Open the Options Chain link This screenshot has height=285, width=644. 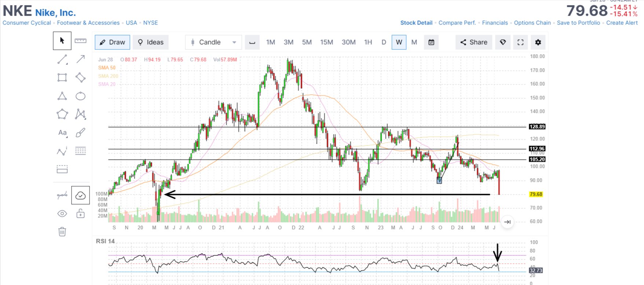(532, 23)
